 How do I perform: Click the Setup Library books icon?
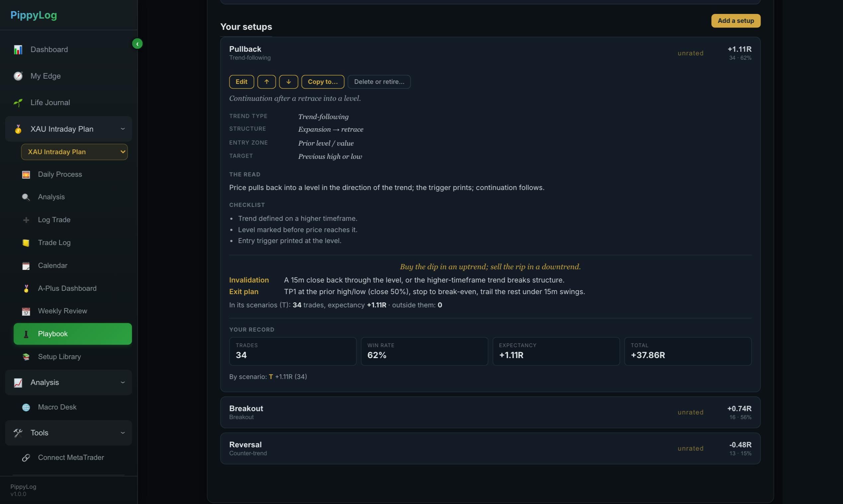click(26, 357)
